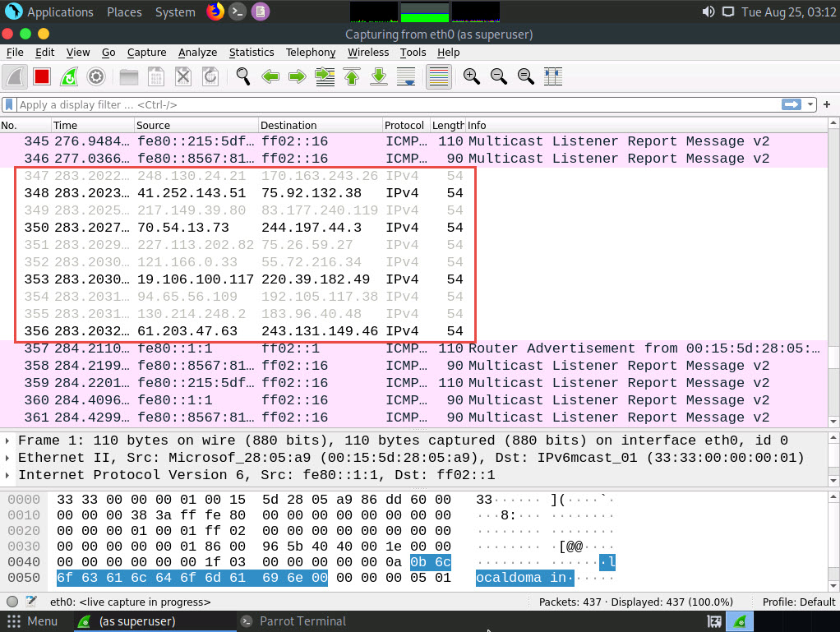Stop the running capture with red square
Screen dimensions: 840x632
click(42, 77)
